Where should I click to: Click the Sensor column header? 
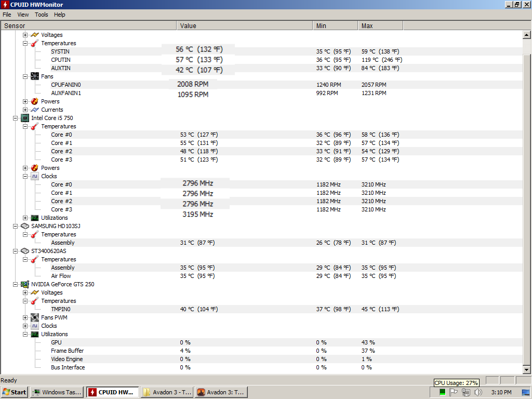pos(88,26)
